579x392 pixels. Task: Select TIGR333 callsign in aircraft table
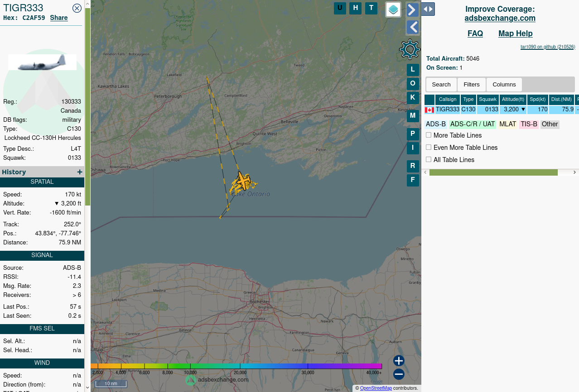448,110
